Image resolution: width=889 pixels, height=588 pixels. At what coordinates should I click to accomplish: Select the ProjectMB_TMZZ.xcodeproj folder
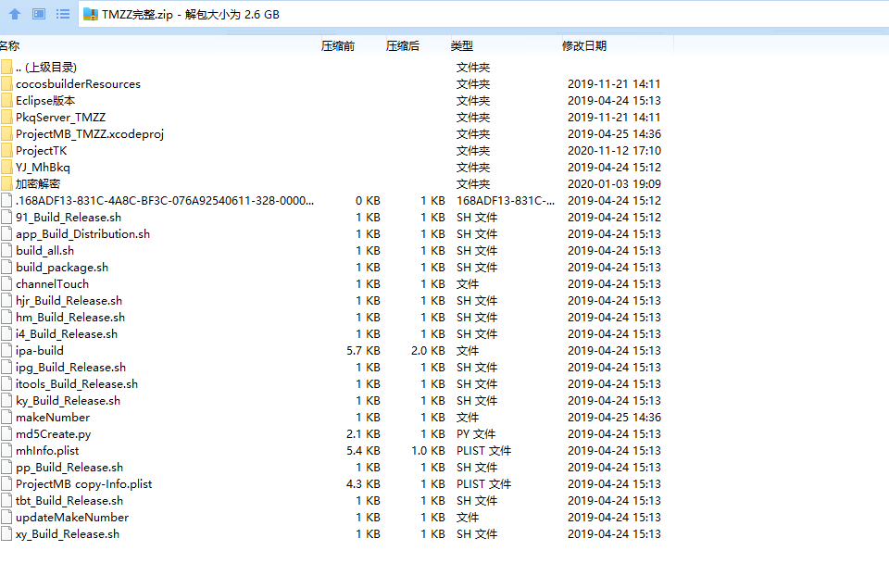tap(89, 134)
